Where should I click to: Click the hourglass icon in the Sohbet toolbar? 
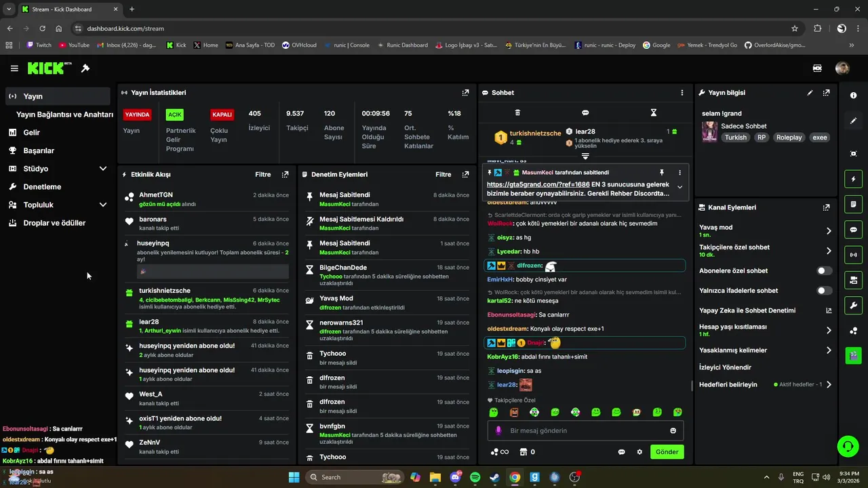pos(654,113)
